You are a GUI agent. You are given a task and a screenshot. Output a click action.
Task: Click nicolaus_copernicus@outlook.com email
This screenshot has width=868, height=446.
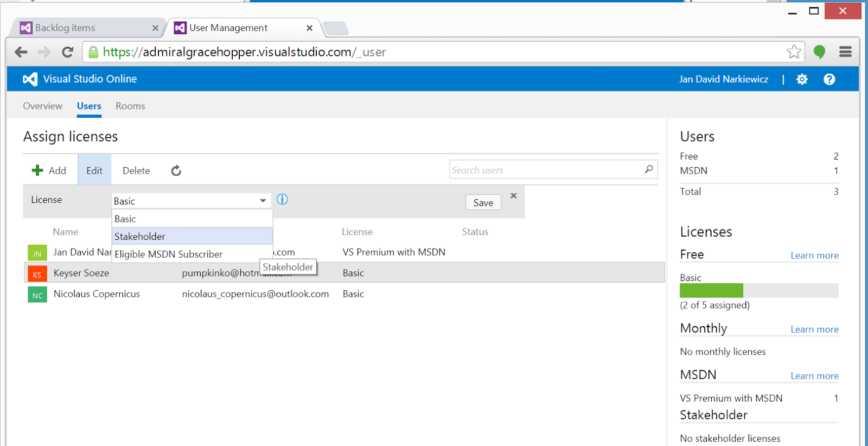[256, 294]
